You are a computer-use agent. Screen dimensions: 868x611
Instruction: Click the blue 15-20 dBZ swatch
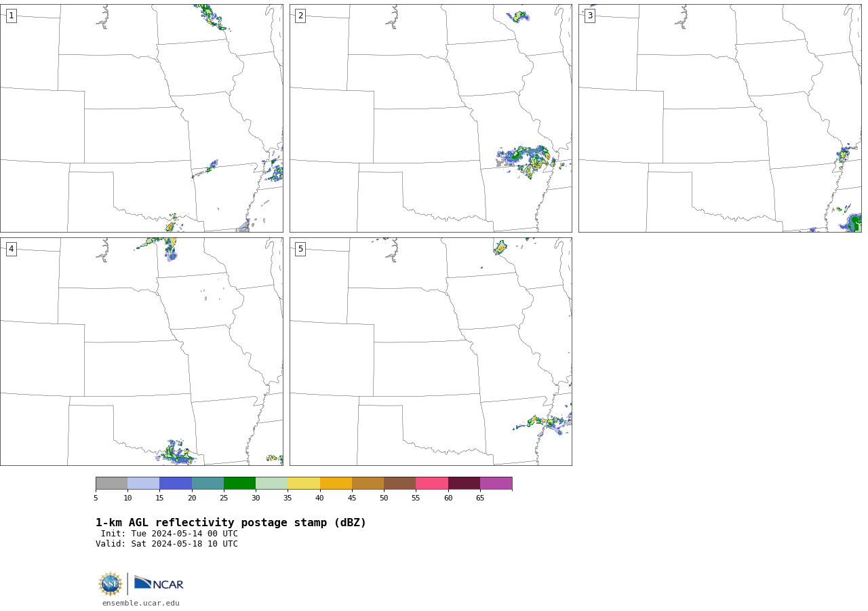[x=176, y=484]
